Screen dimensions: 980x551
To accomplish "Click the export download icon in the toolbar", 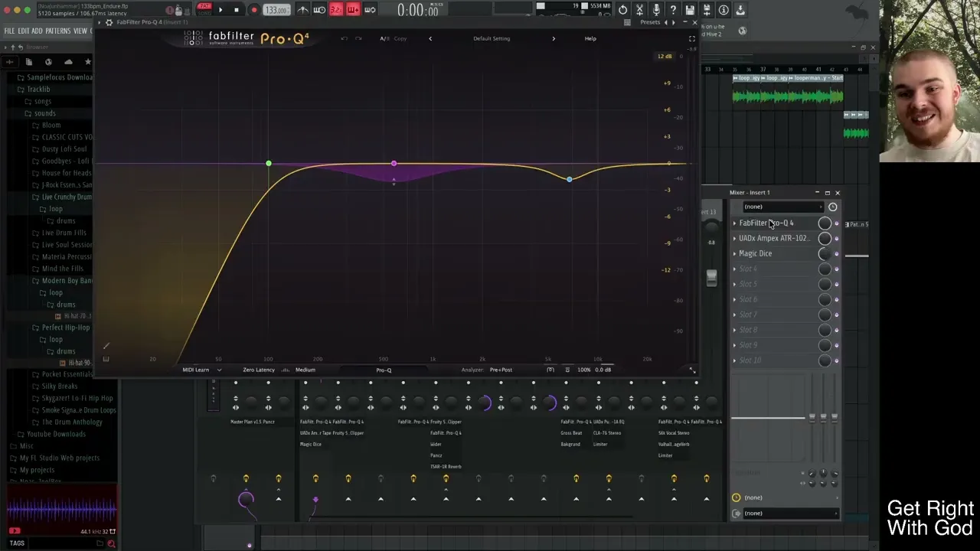I will click(x=740, y=10).
